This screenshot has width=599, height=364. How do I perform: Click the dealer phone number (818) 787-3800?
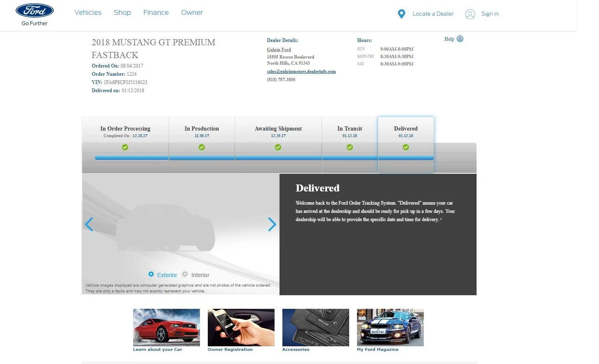(281, 79)
